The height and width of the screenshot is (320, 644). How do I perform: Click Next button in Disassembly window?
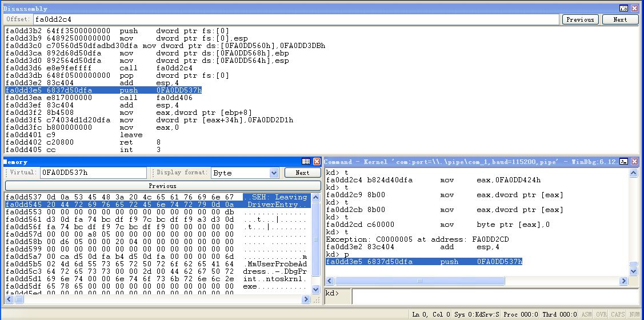[620, 19]
